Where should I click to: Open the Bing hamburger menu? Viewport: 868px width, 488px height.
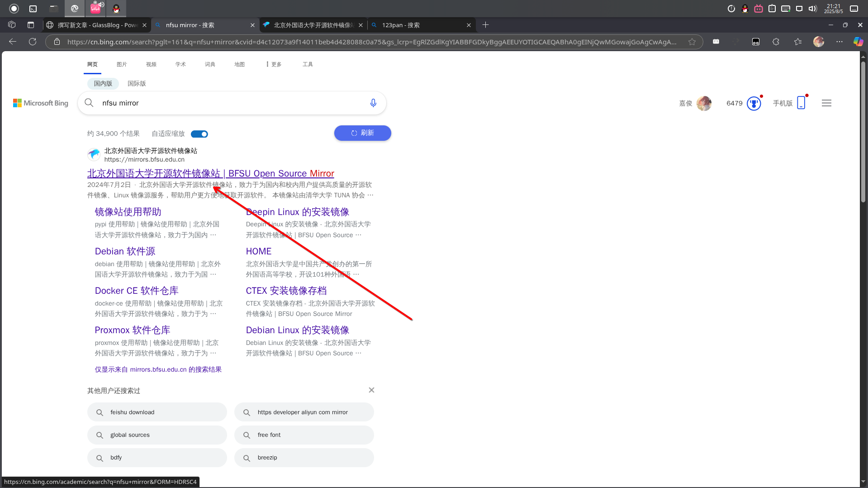tap(826, 103)
